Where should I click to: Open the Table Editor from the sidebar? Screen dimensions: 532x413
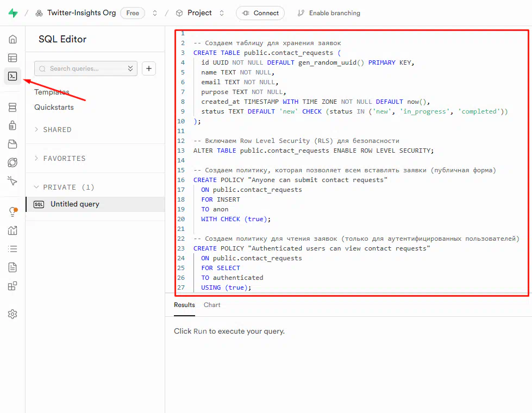12,58
